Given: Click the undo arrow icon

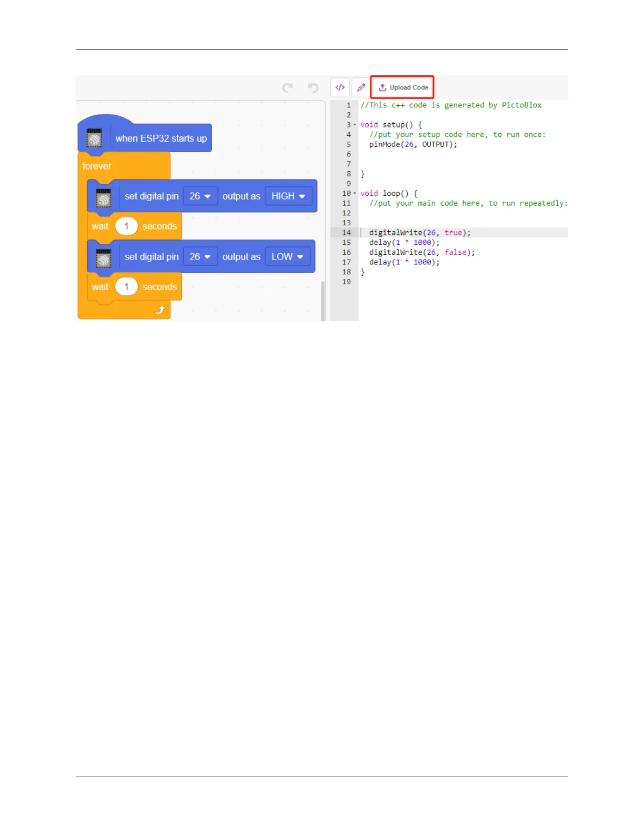Looking at the screenshot, I should 313,88.
